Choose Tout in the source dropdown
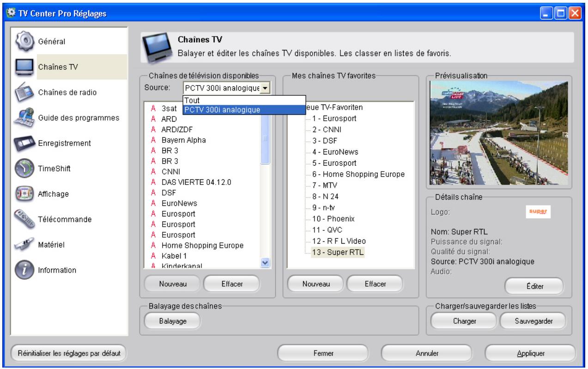This screenshot has width=588, height=369. tap(244, 100)
